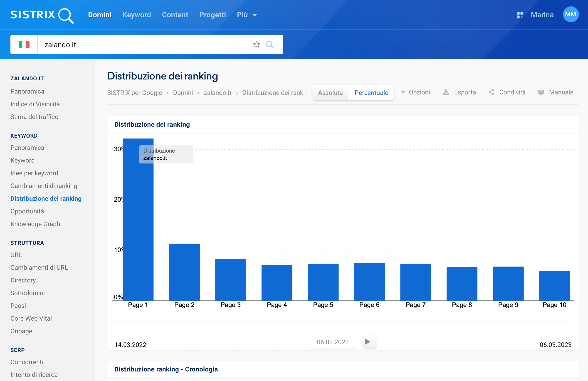
Task: Open the Opzioni dropdown
Action: (415, 92)
